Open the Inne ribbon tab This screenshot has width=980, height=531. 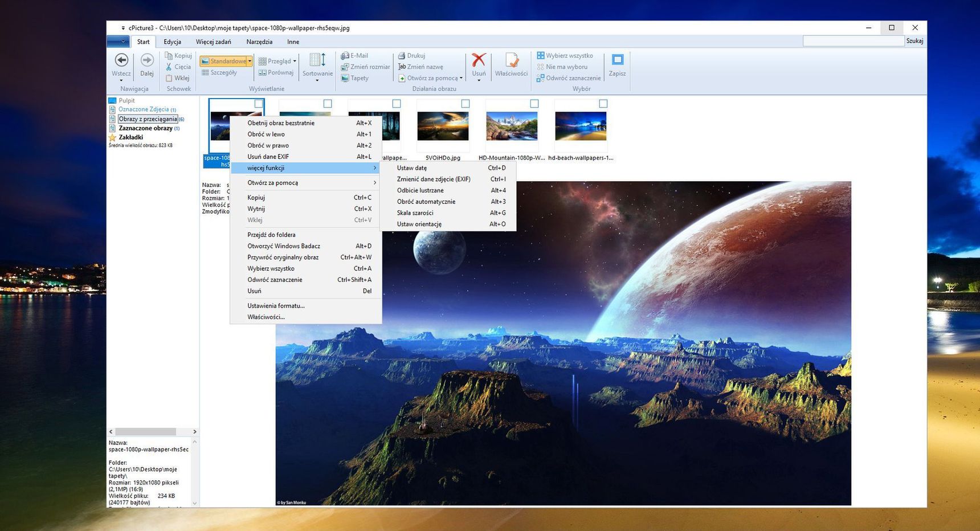click(x=293, y=42)
